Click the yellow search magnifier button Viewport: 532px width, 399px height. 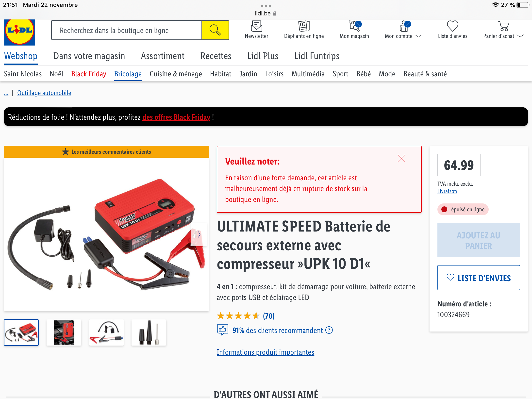pyautogui.click(x=215, y=30)
